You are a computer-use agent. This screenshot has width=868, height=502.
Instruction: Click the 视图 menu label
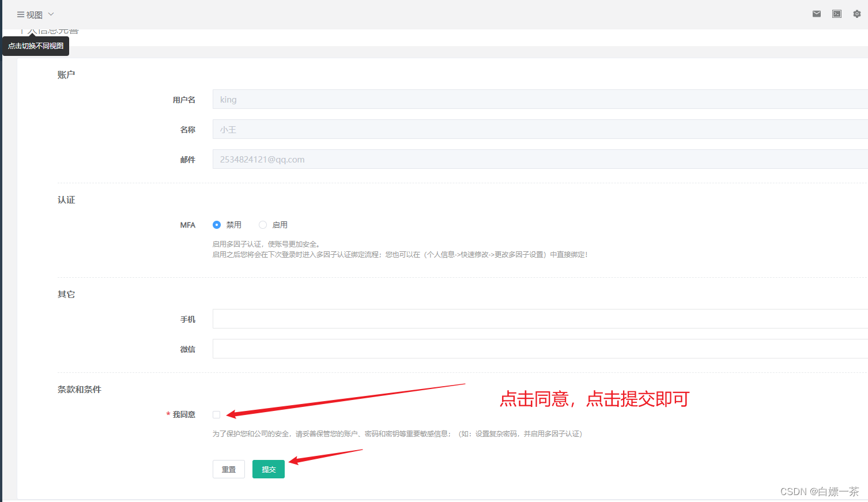35,14
